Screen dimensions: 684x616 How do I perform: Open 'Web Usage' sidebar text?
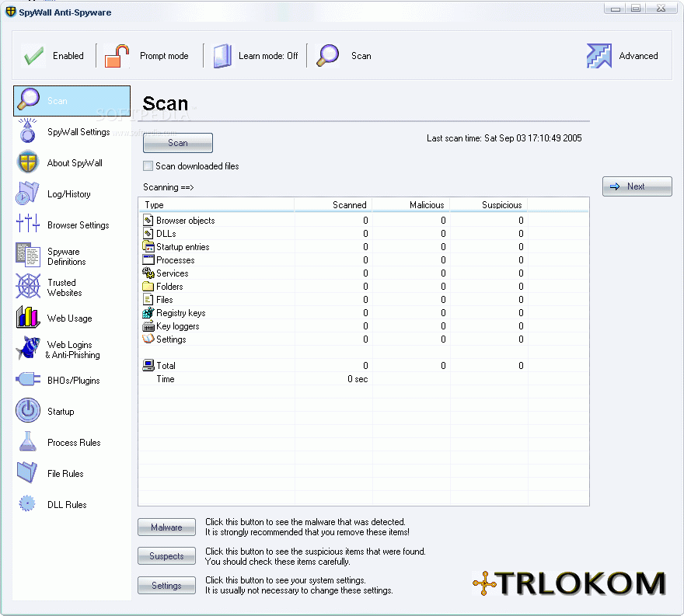70,318
